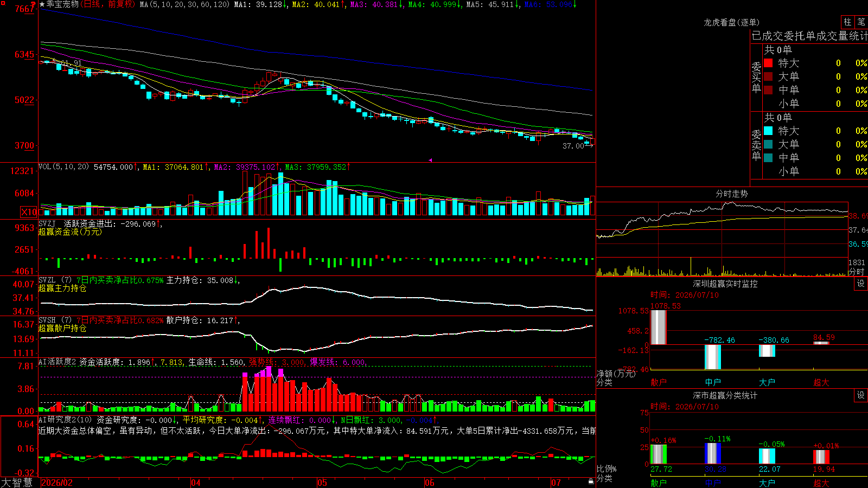
Task: Click 已成交委托单成交量统计 header
Action: (809, 36)
